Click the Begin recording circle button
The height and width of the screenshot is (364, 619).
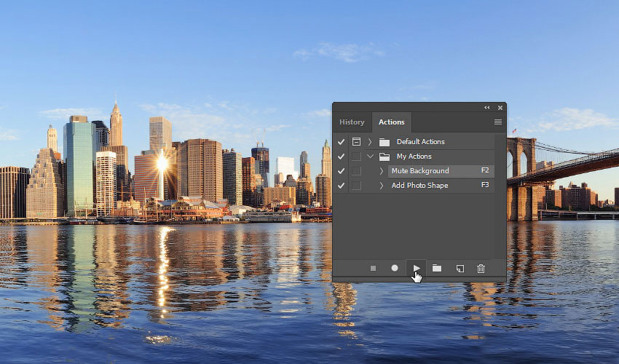(x=395, y=268)
